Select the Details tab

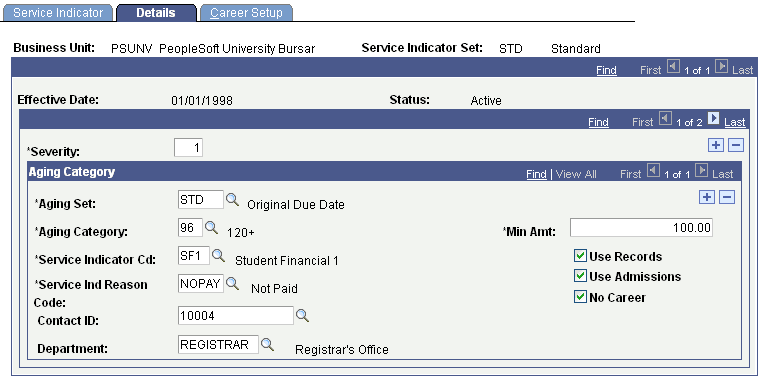(x=156, y=13)
